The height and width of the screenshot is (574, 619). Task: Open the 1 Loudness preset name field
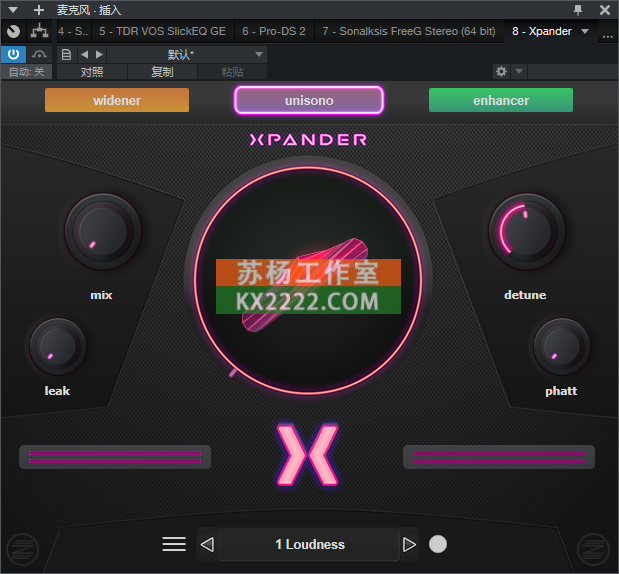[310, 544]
